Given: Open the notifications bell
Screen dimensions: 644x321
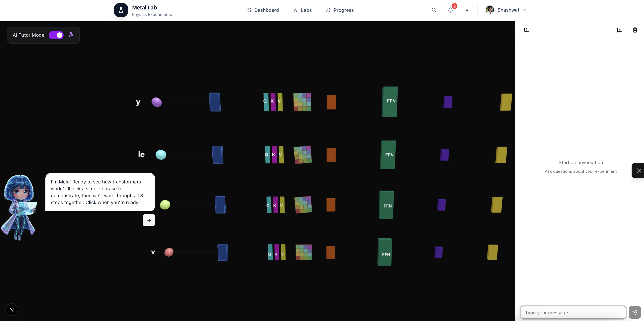Looking at the screenshot, I should (x=450, y=10).
